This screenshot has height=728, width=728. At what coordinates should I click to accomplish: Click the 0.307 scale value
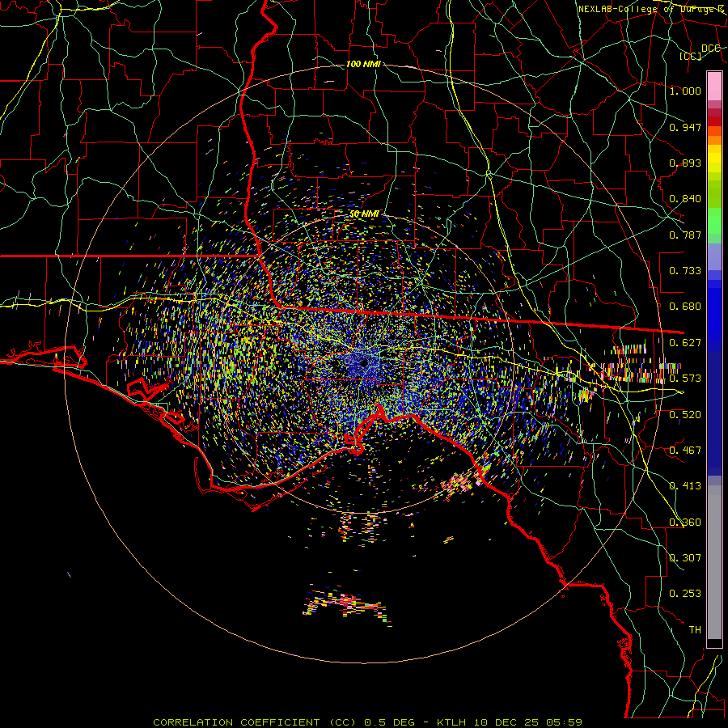click(685, 558)
